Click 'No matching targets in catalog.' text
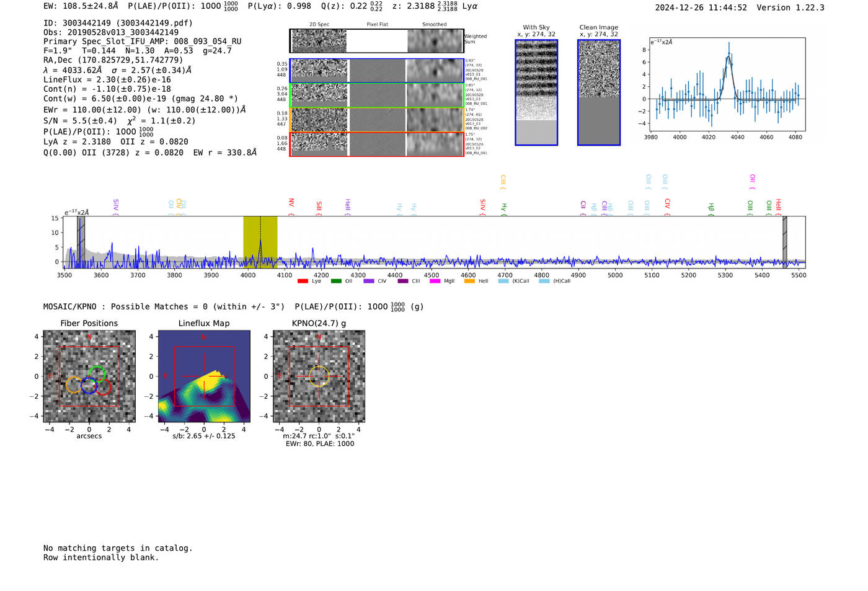The height and width of the screenshot is (591, 868). (118, 548)
